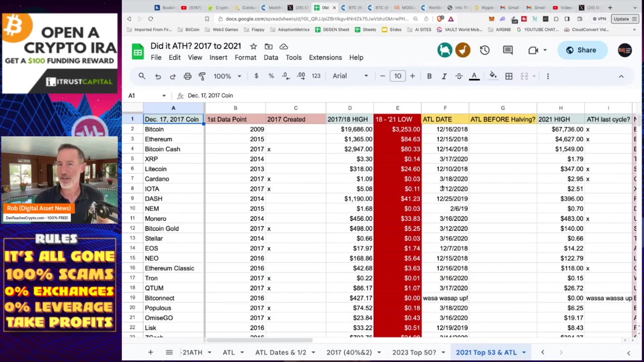This screenshot has height=362, width=644.
Task: Select column E header
Action: (397, 108)
